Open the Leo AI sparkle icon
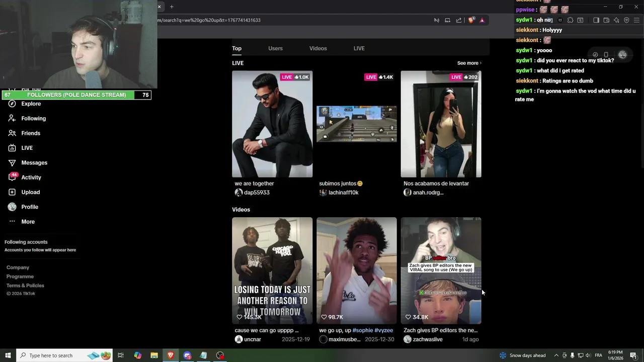Image resolution: width=644 pixels, height=362 pixels. [x=616, y=20]
